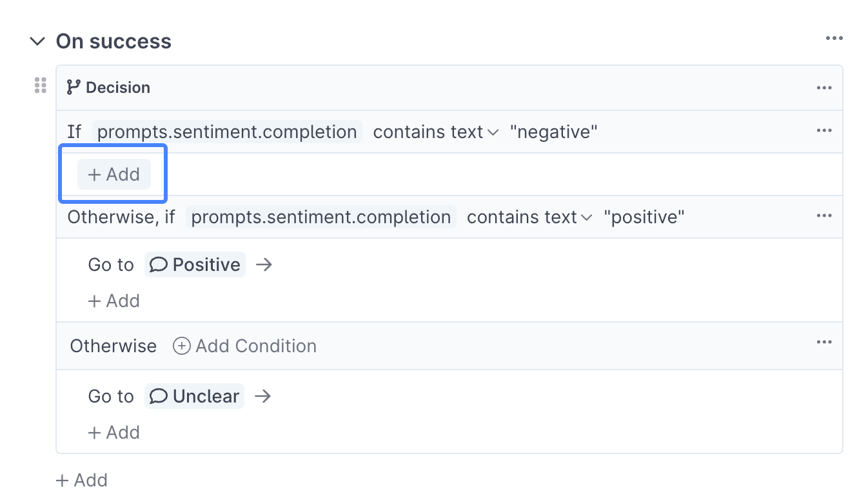The height and width of the screenshot is (498, 868).
Task: Open the On success section ellipsis menu
Action: tap(834, 39)
